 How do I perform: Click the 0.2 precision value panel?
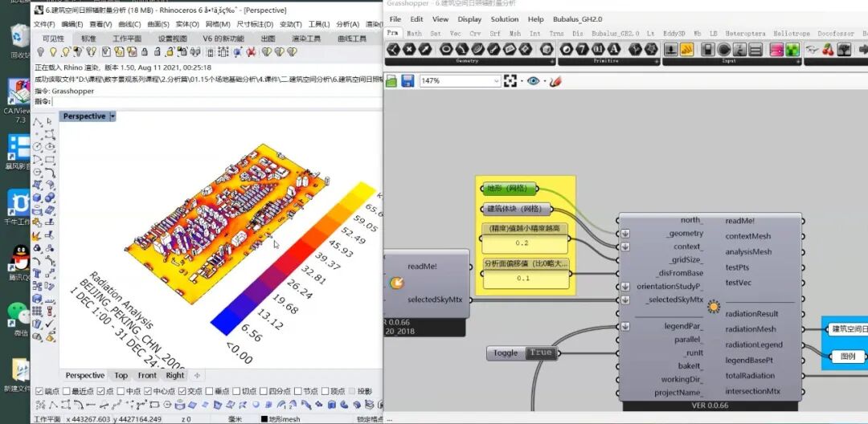[x=524, y=244]
